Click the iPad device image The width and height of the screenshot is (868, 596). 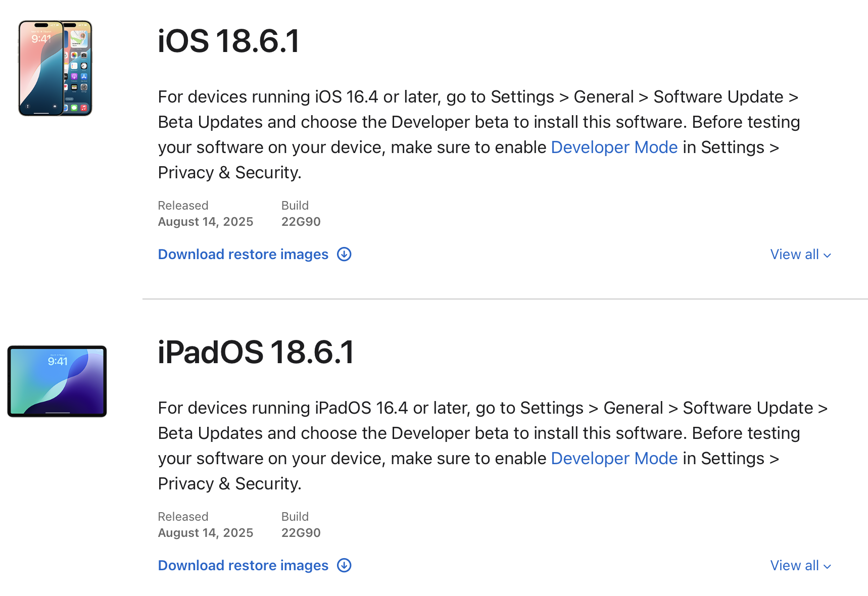[x=57, y=381]
